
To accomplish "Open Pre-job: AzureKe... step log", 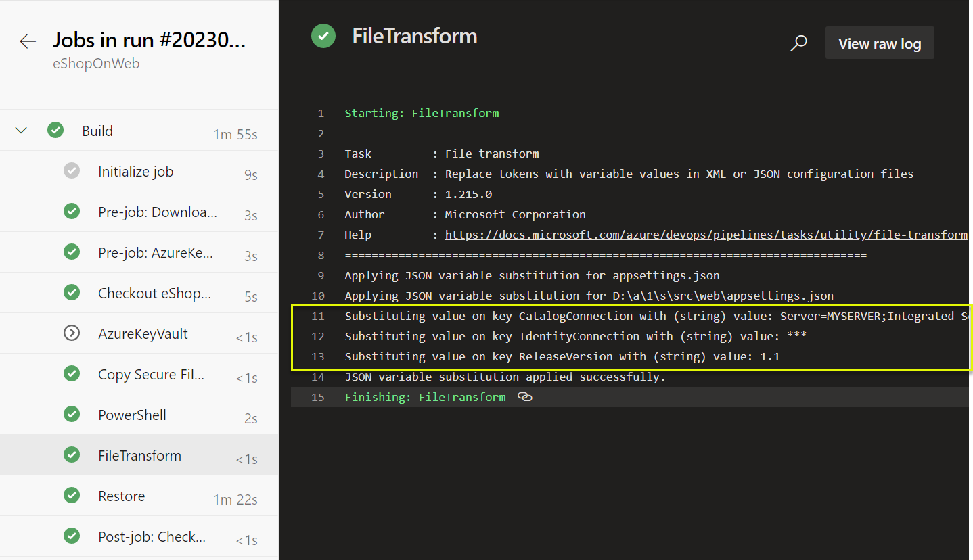I will tap(139, 252).
